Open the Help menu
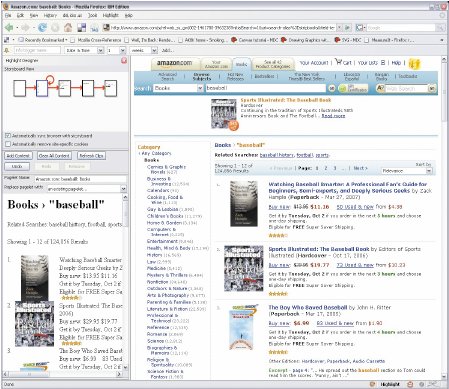449x389 pixels. [x=129, y=15]
